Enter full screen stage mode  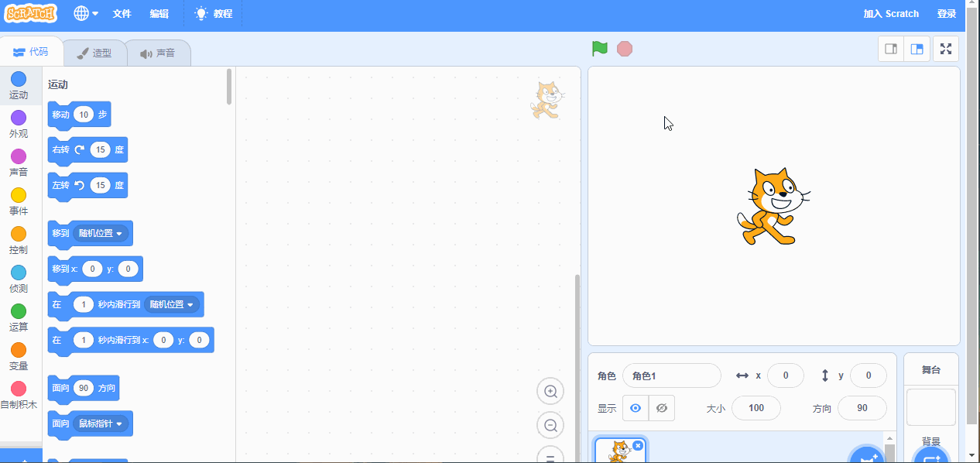(x=946, y=49)
